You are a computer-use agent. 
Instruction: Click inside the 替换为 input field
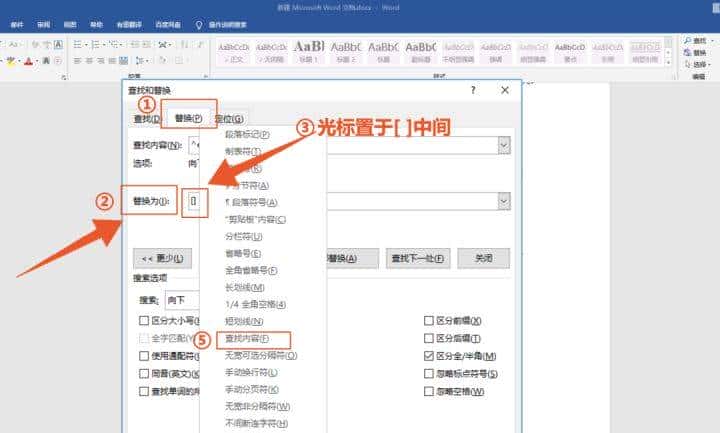coord(349,201)
